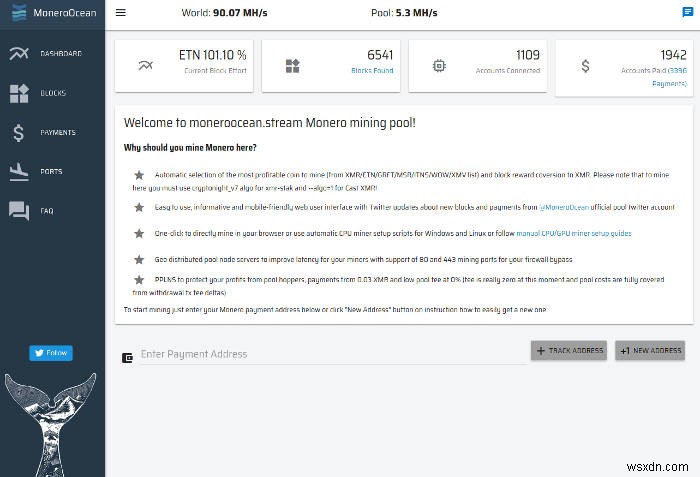The image size is (700, 477).
Task: Toggle the hamburger menu icon
Action: [121, 13]
